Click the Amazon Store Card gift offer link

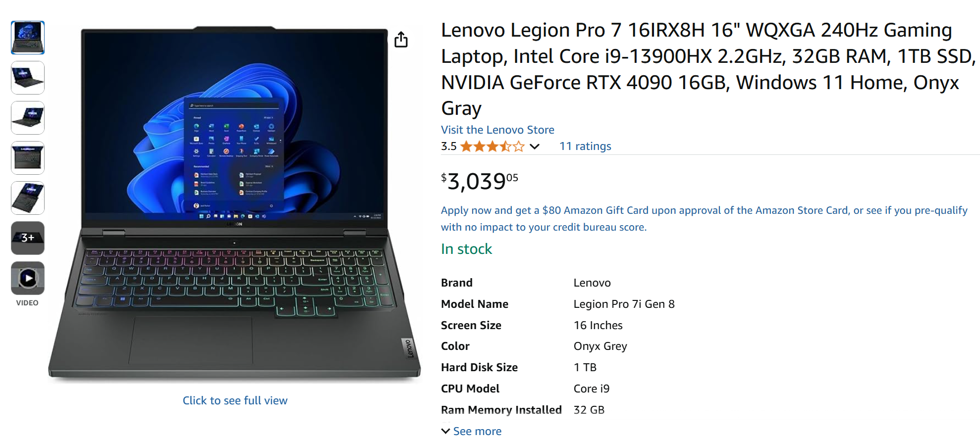click(704, 219)
